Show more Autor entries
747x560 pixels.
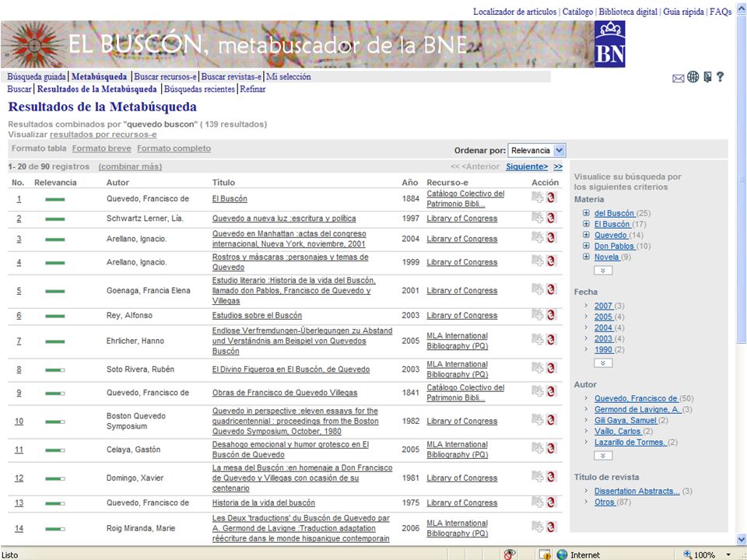pos(603,456)
